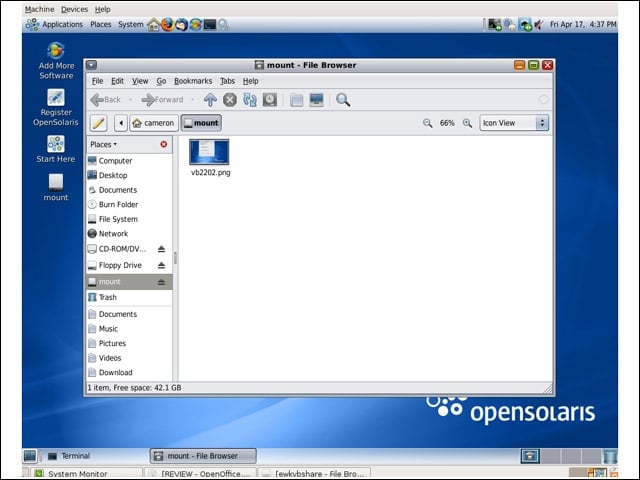This screenshot has height=480, width=640.
Task: Search for files with magnifier icon
Action: [343, 100]
